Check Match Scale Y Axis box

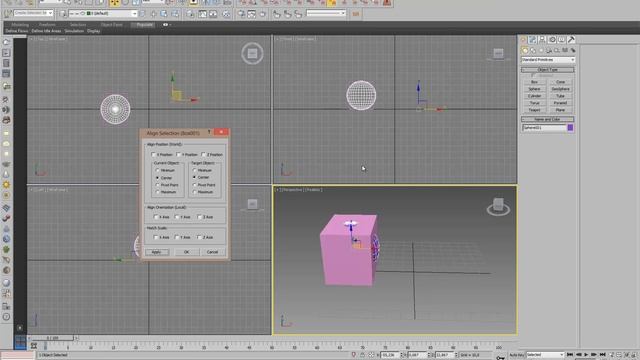click(177, 237)
